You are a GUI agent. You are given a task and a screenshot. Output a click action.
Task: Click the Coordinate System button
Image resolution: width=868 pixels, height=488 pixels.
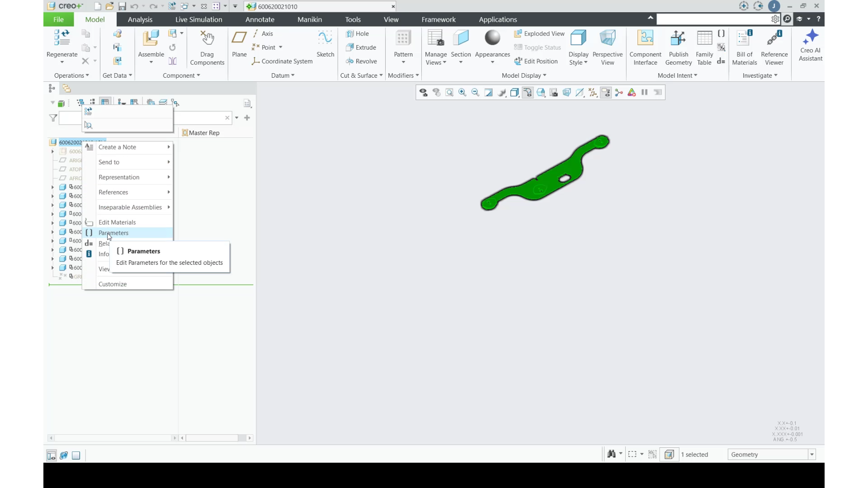click(282, 61)
